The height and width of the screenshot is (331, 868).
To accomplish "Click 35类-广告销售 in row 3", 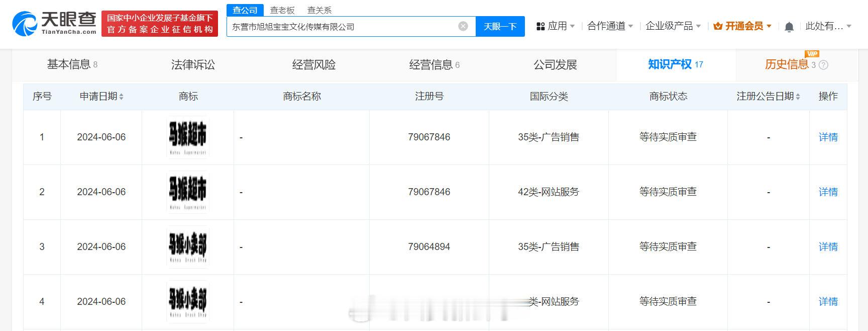I will pos(549,246).
